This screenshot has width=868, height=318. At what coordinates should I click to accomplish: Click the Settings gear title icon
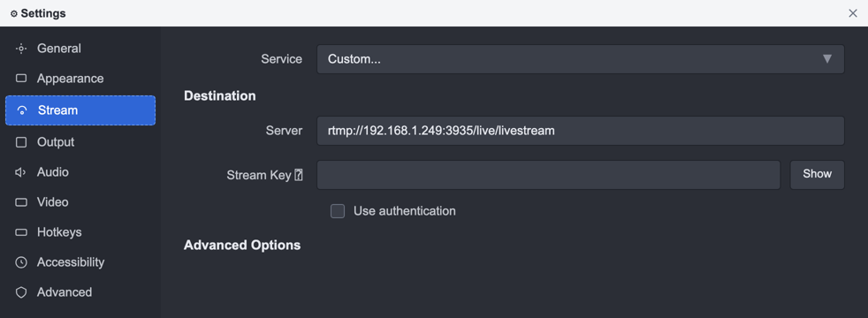(14, 14)
